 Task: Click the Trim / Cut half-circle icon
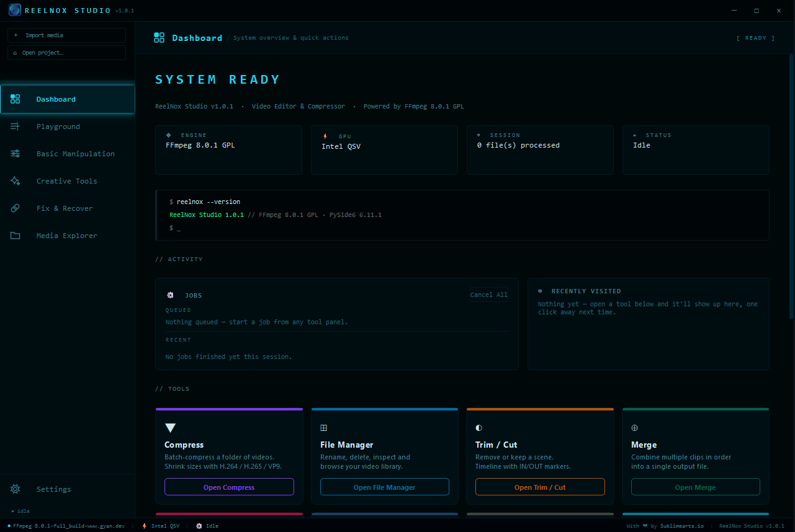[x=478, y=428]
